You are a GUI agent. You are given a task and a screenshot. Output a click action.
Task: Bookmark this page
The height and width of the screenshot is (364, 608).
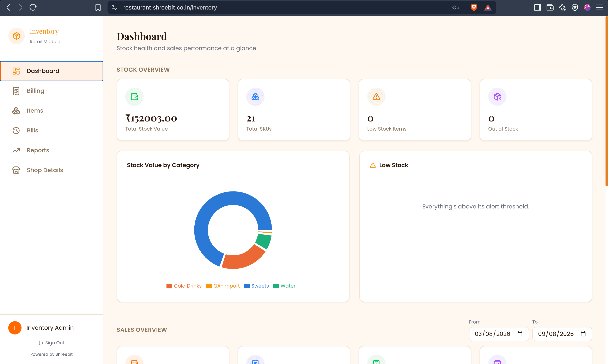click(98, 7)
